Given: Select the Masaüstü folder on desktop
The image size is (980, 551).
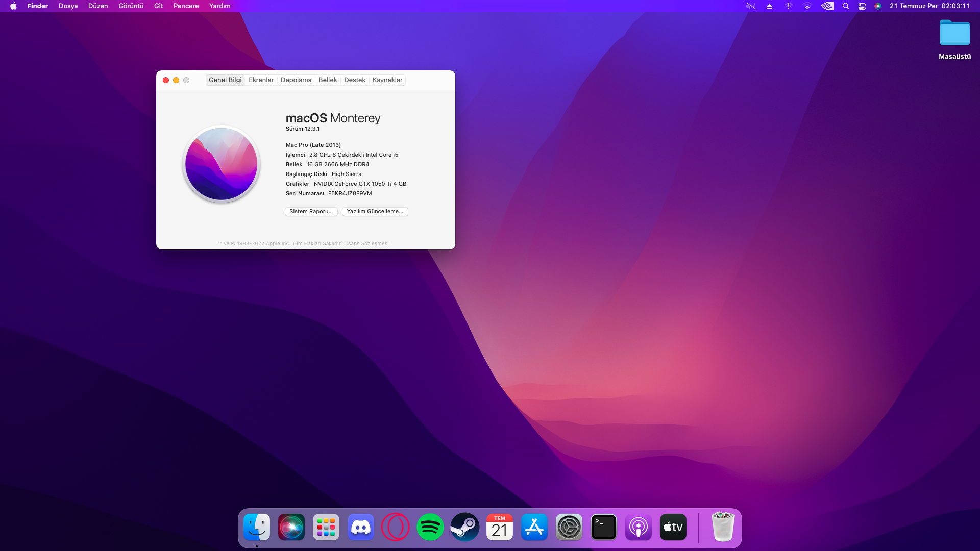Looking at the screenshot, I should [x=954, y=34].
